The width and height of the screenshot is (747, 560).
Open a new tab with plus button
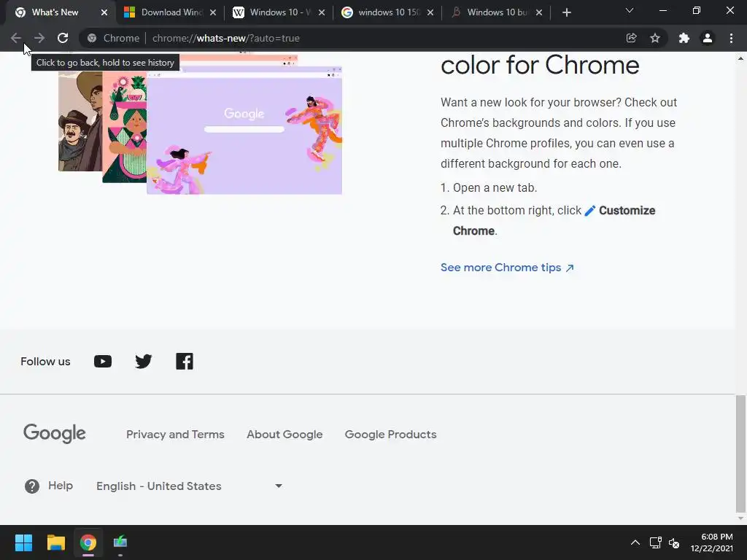pos(566,12)
